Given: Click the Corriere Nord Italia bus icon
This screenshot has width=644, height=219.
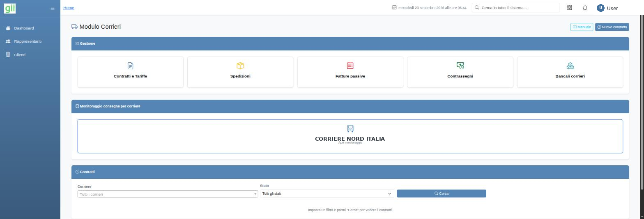Looking at the screenshot, I should point(350,129).
